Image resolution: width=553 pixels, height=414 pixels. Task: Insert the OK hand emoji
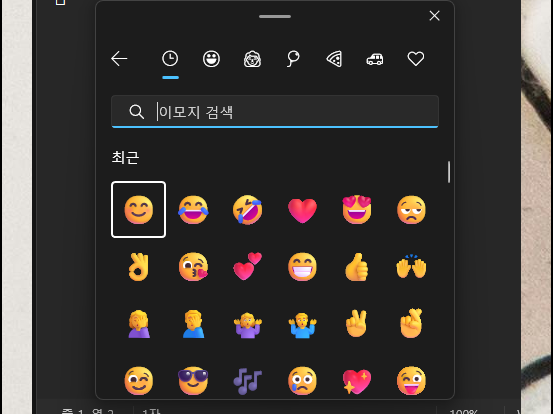[139, 267]
